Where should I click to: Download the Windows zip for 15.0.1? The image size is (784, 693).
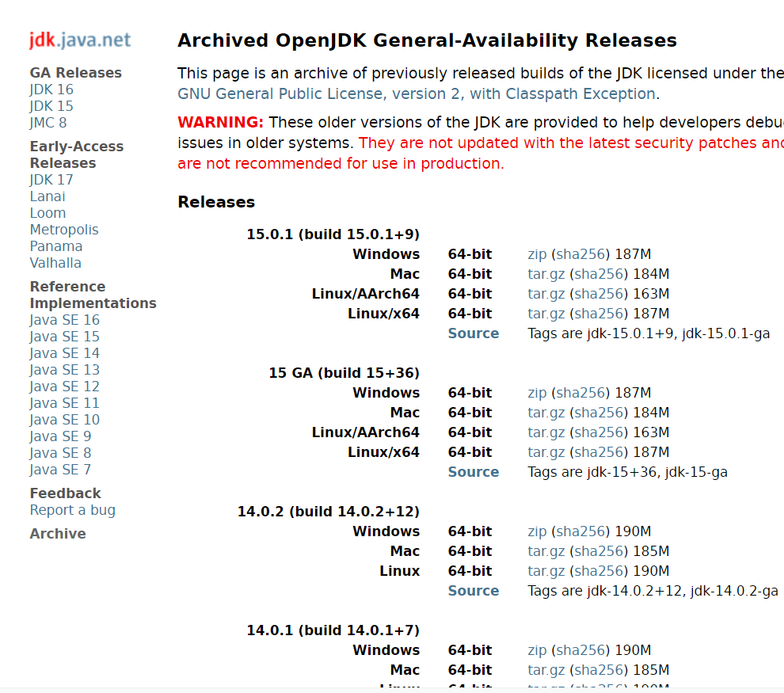(536, 253)
